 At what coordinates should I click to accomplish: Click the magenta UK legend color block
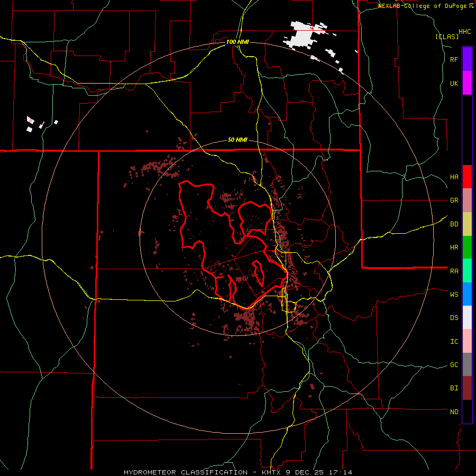(x=467, y=83)
